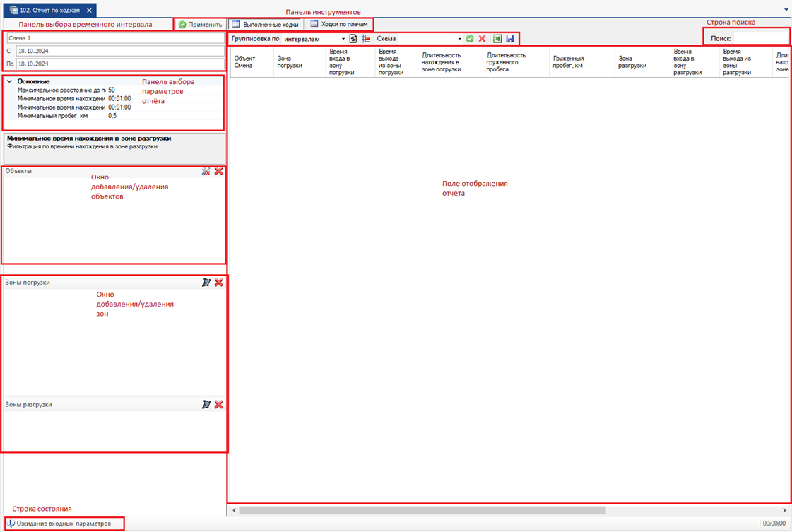
Task: Collapse the Основные parameters group
Action: pyautogui.click(x=9, y=81)
